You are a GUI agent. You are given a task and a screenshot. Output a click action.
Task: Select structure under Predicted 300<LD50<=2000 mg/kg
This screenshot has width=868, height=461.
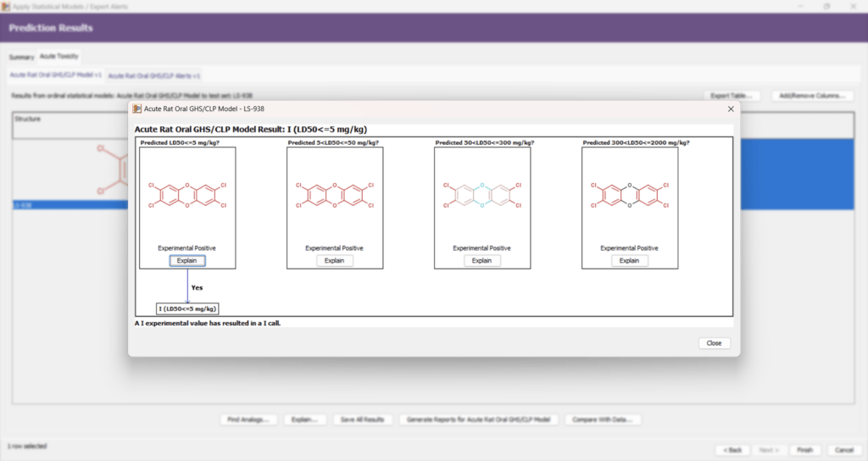[x=629, y=194]
